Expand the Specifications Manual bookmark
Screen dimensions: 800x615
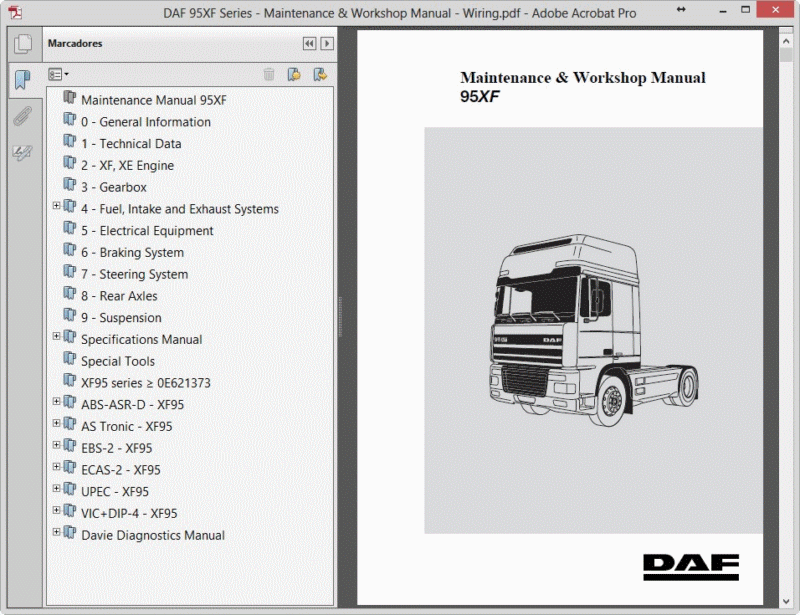57,336
